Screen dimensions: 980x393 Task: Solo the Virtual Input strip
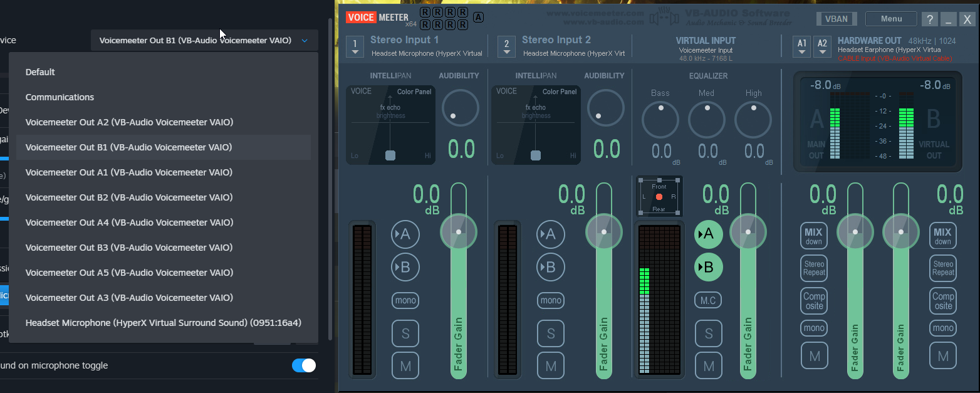click(x=708, y=333)
